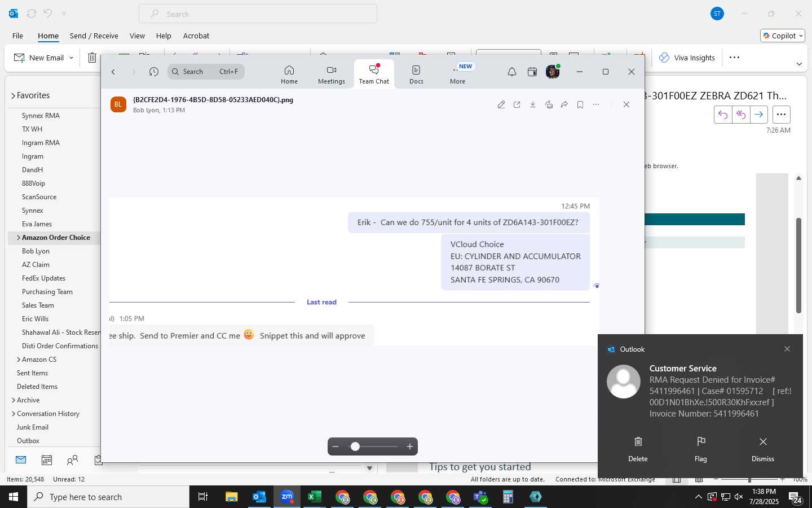Image resolution: width=812 pixels, height=508 pixels.
Task: Open Viva Insights
Action: (x=687, y=58)
